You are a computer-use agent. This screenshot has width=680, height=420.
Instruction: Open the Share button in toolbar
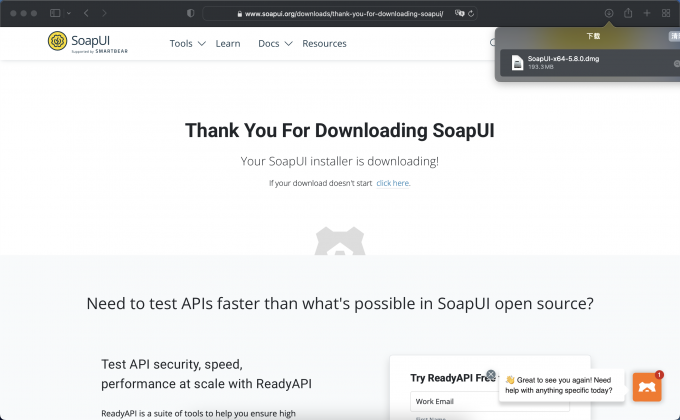(x=628, y=13)
